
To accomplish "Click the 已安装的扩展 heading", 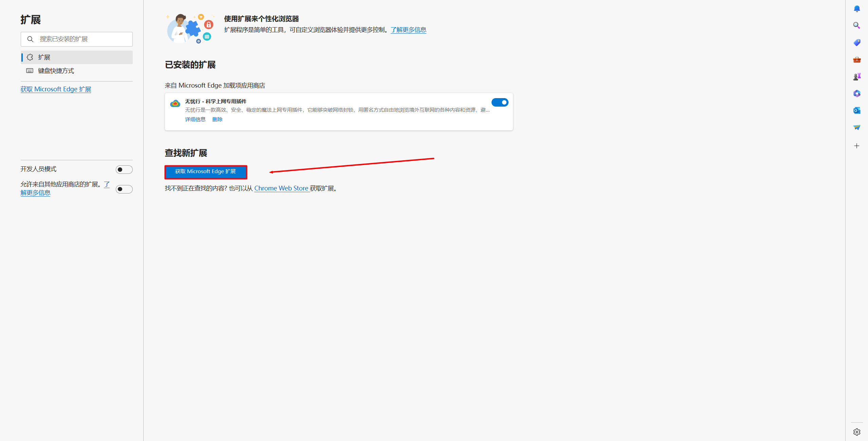I will (190, 65).
